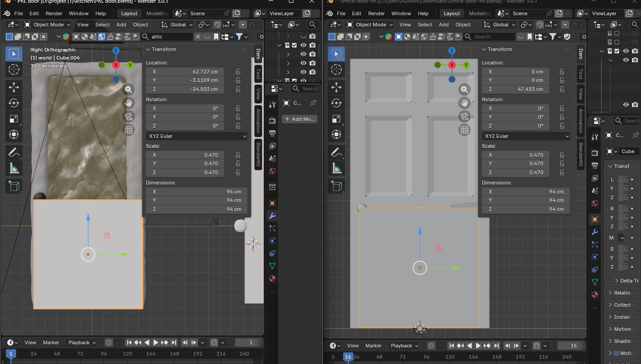The image size is (641, 364).
Task: Open the Modifiers wrench tab in right properties
Action: coord(595,232)
